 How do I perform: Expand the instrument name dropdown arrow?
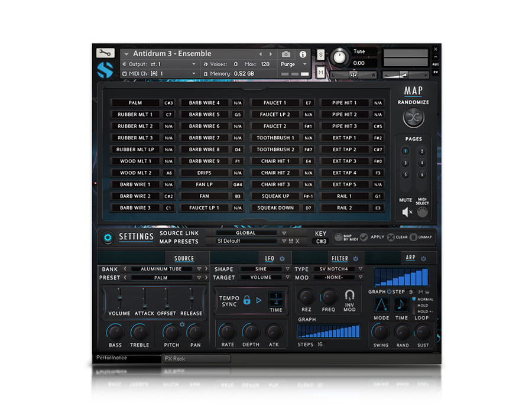tap(126, 54)
